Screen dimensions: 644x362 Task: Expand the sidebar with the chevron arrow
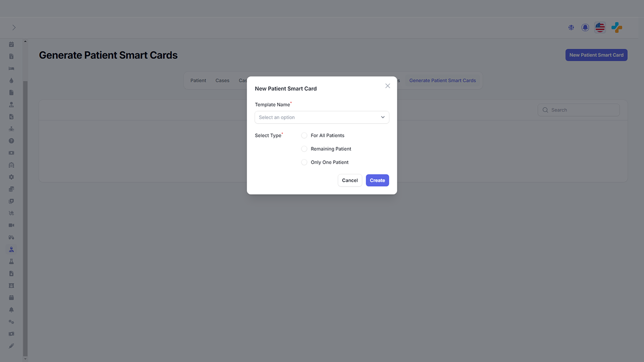14,28
